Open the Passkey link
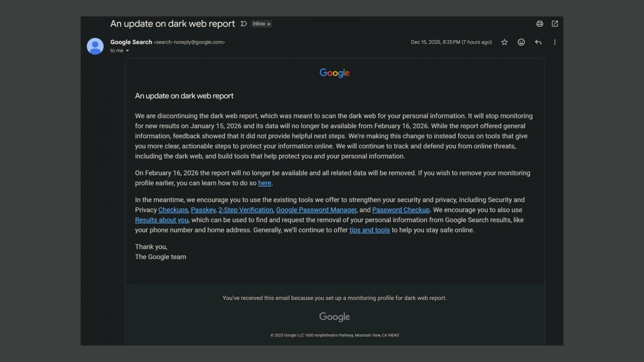This screenshot has width=644, height=362. (x=203, y=210)
